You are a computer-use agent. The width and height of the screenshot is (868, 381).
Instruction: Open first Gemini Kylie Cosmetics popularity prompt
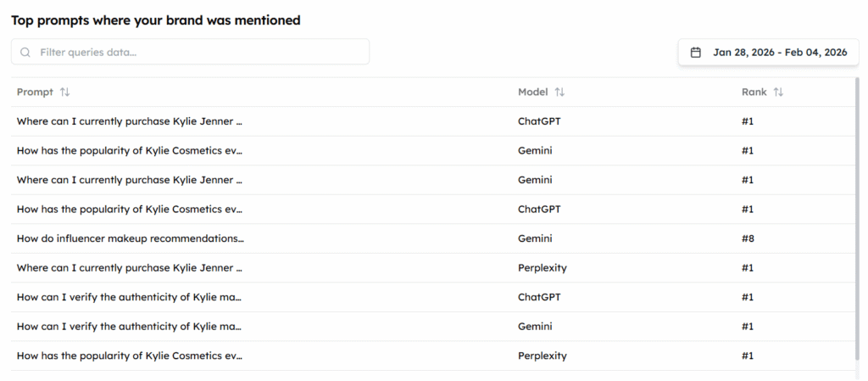point(130,150)
